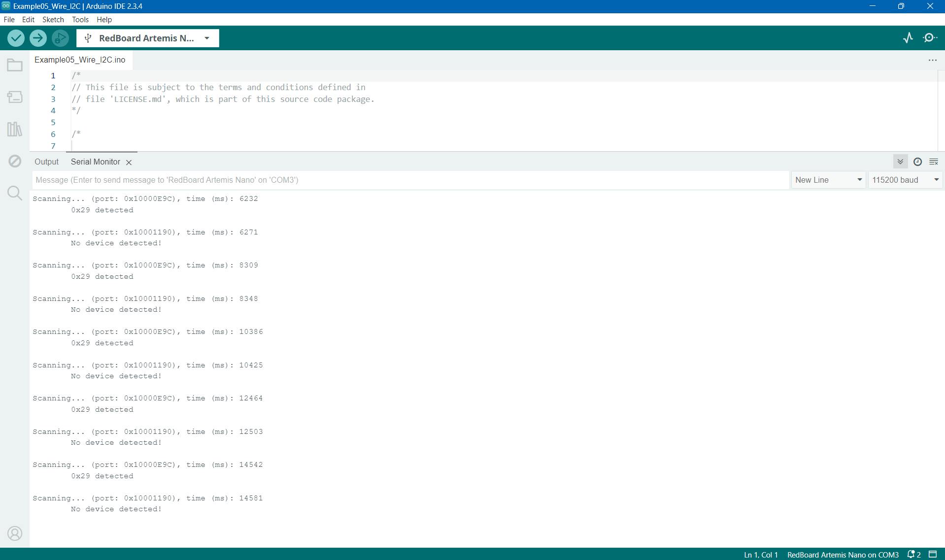945x560 pixels.
Task: Select the Example05_Wire_I2C.ino editor tab
Action: tap(80, 60)
